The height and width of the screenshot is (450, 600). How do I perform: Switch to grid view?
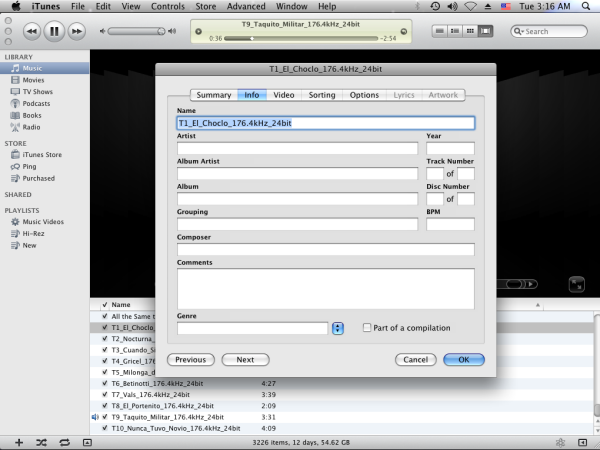[470, 31]
